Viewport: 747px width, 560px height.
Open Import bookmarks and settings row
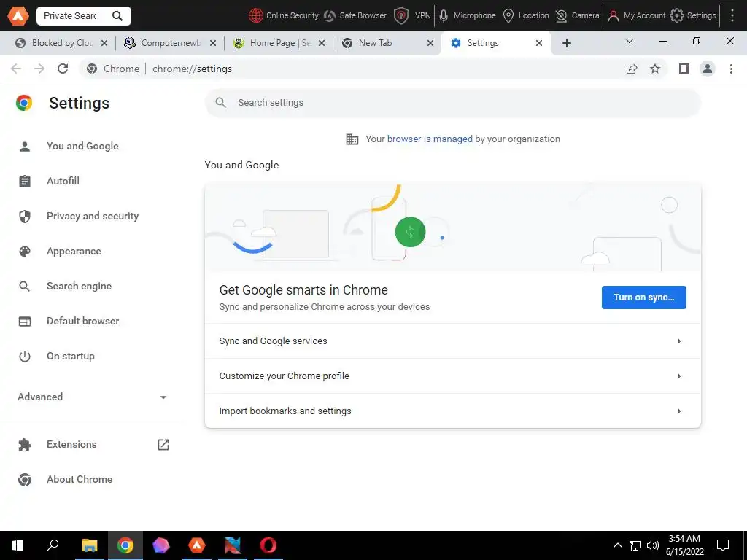pyautogui.click(x=452, y=411)
